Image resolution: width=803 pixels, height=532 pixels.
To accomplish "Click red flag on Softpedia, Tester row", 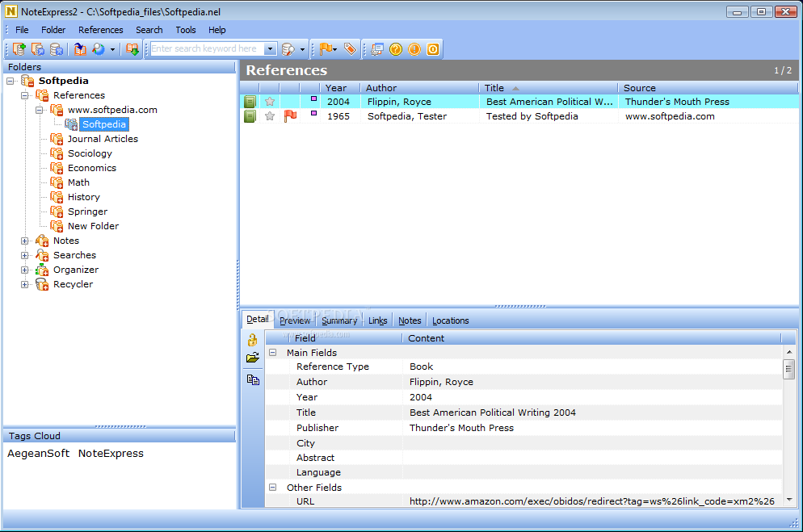I will [x=290, y=116].
